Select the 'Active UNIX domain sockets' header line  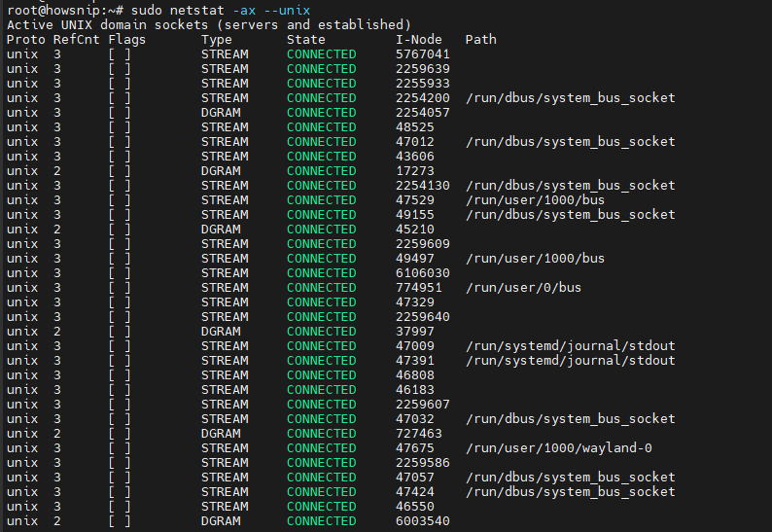click(x=209, y=24)
